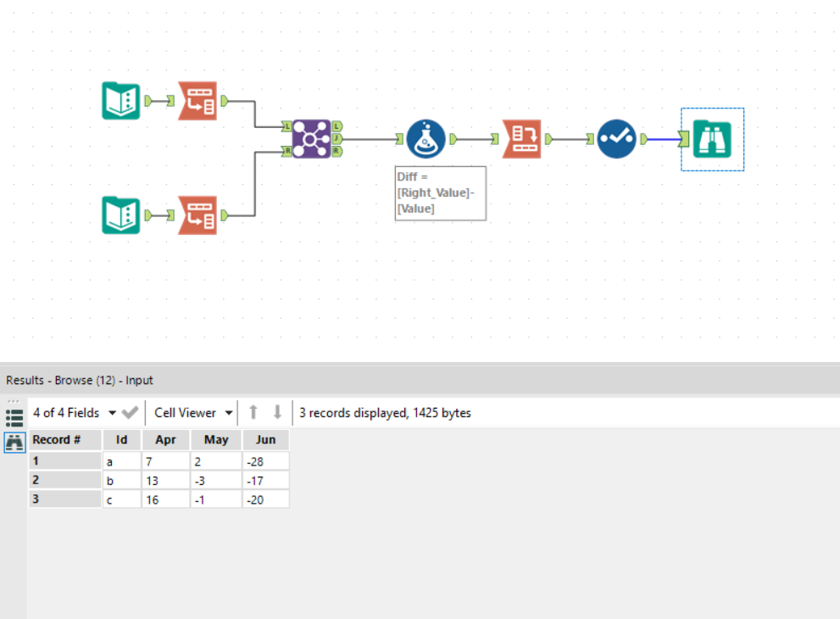This screenshot has height=619, width=840.
Task: Select blue connection line into Browse tool
Action: 663,139
